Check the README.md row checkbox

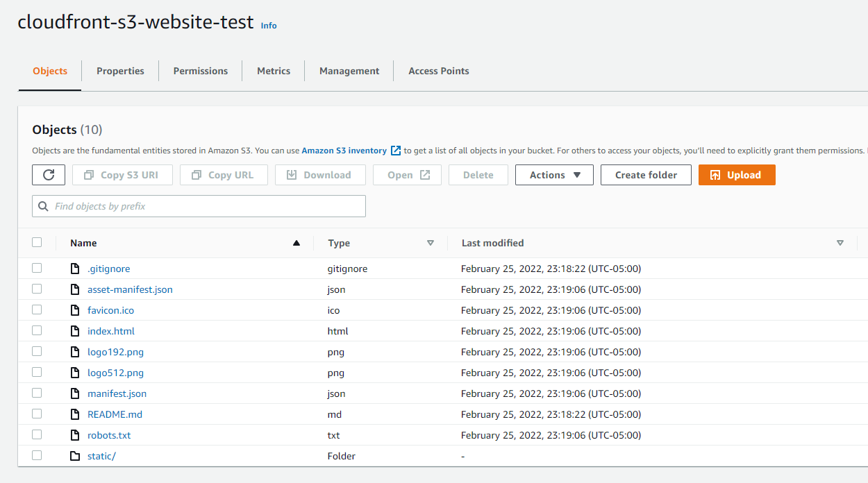pyautogui.click(x=37, y=414)
